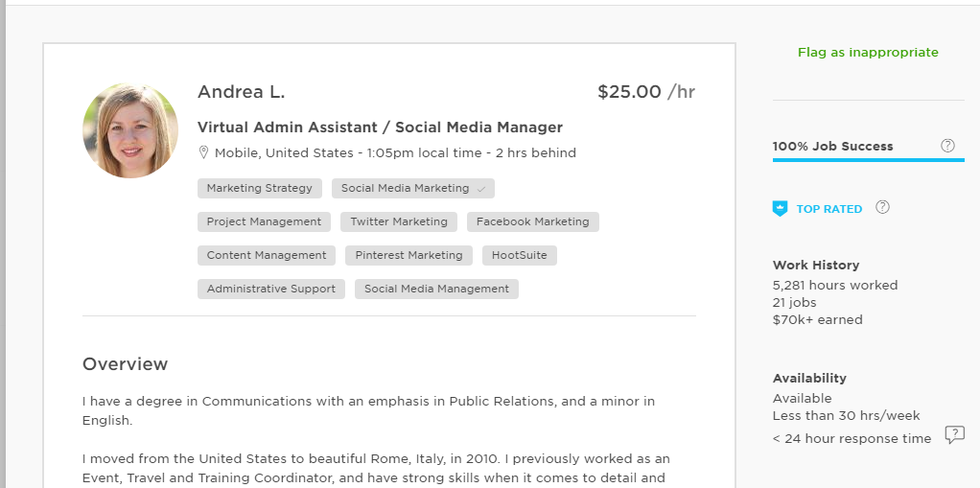The width and height of the screenshot is (980, 488).
Task: Click the TOP RATED label text
Action: coord(828,209)
